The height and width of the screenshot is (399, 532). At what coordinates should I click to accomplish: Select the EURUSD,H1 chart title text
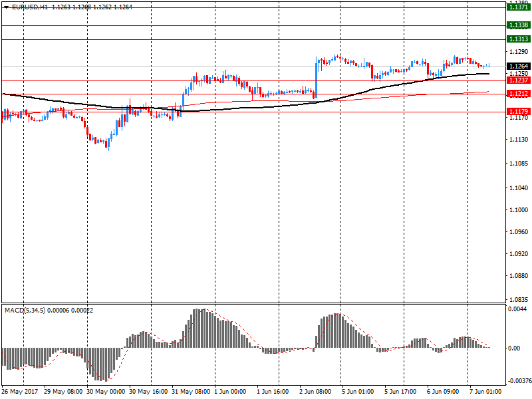pyautogui.click(x=30, y=7)
